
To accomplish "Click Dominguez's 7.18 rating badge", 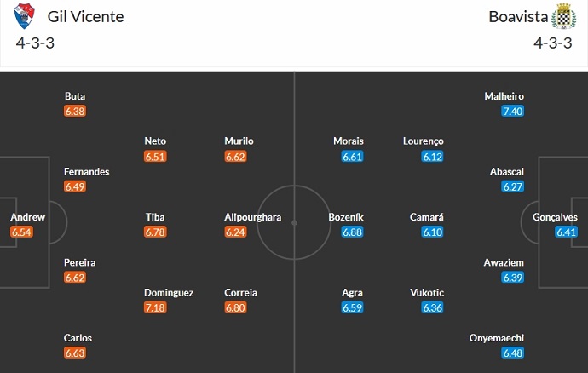I will tap(156, 307).
